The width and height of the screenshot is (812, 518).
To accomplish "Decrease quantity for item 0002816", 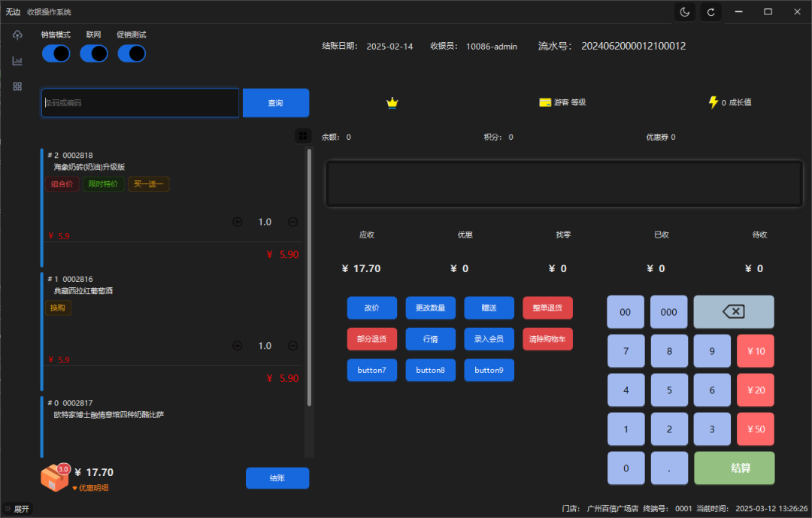I will point(292,346).
